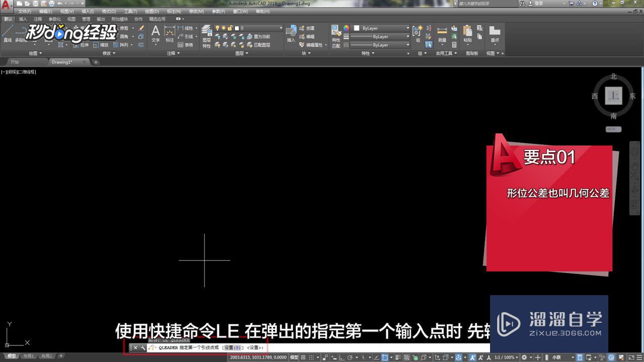Switch to the Parametric (参数化) ribbon tab

click(55, 19)
